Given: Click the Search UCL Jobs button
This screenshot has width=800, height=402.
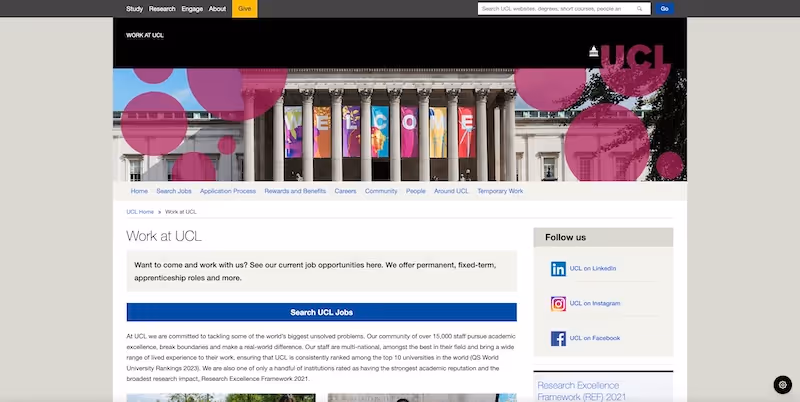Looking at the screenshot, I should (x=321, y=312).
